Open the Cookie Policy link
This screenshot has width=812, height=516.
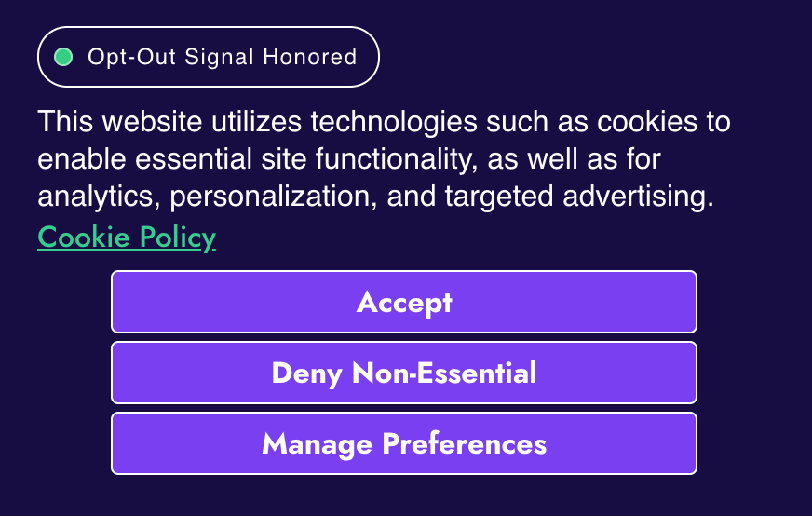pyautogui.click(x=127, y=238)
